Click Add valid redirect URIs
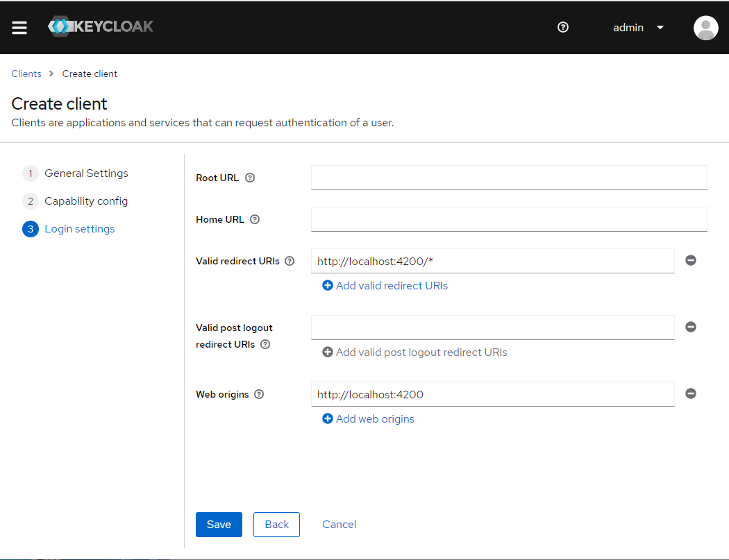The width and height of the screenshot is (729, 560). pos(385,286)
